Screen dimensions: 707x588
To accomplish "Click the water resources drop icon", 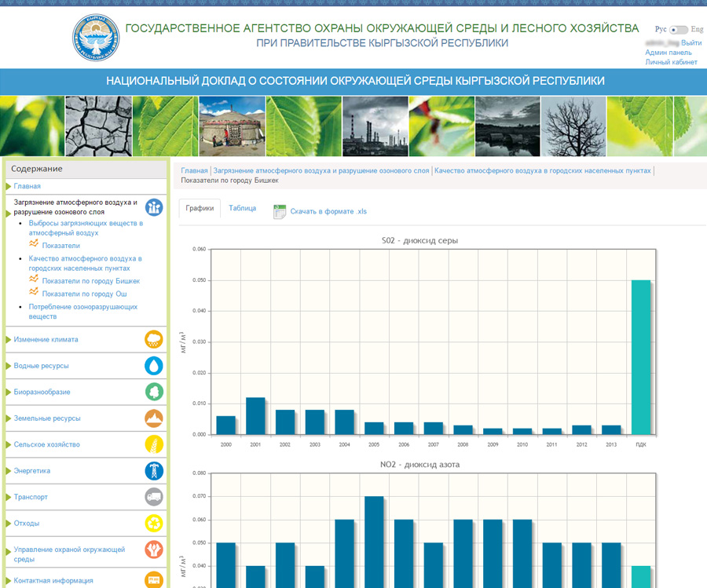I will pos(154,365).
